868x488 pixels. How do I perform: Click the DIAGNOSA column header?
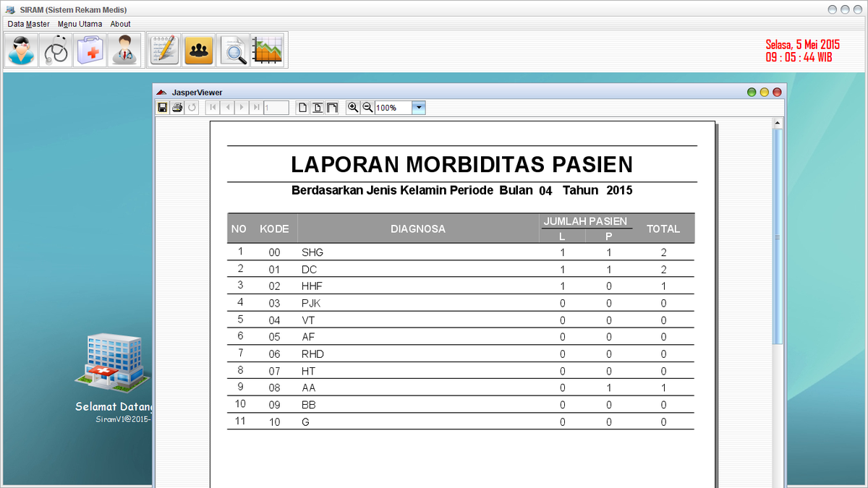(x=418, y=229)
